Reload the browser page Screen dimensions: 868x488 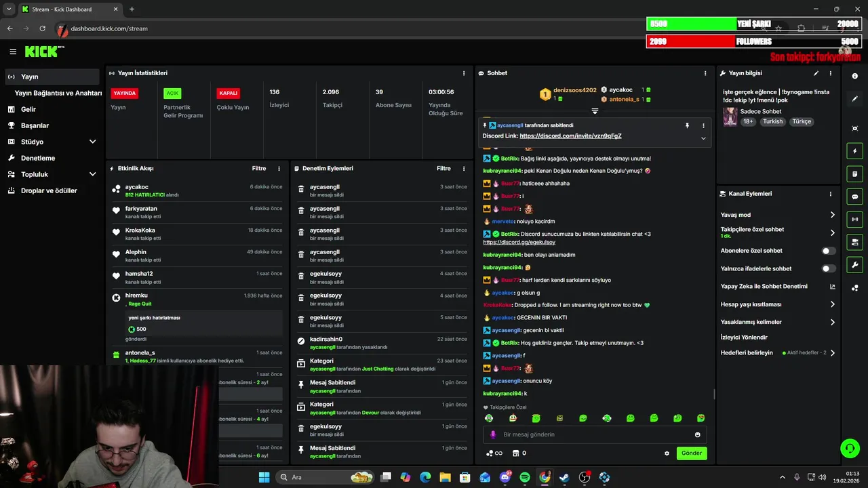point(43,28)
